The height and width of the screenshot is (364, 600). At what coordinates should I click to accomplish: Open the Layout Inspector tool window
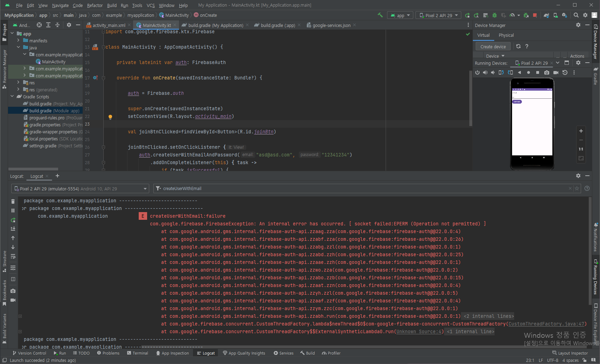click(x=570, y=353)
